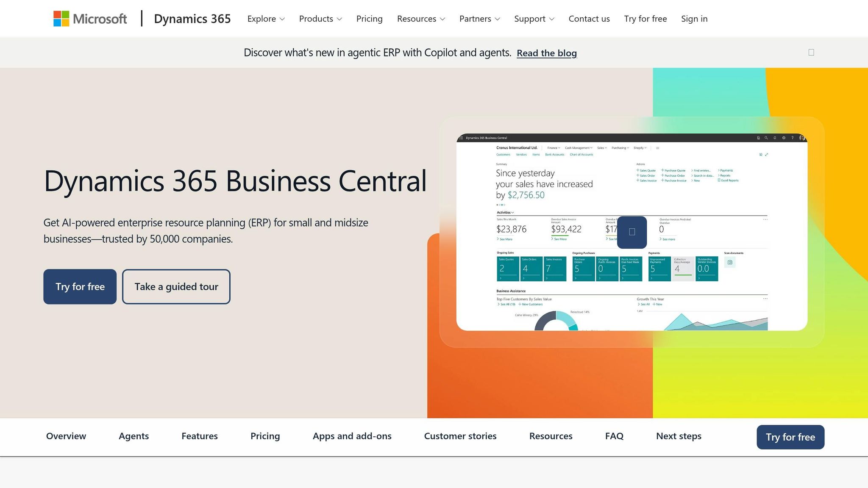Image resolution: width=868 pixels, height=488 pixels.
Task: Click Sign in
Action: 694,19
